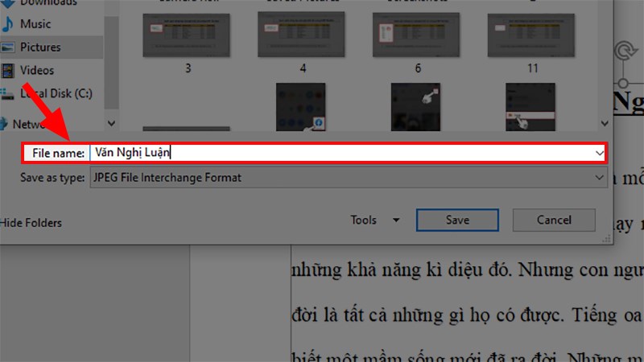Click the Pictures folder icon

click(x=8, y=47)
